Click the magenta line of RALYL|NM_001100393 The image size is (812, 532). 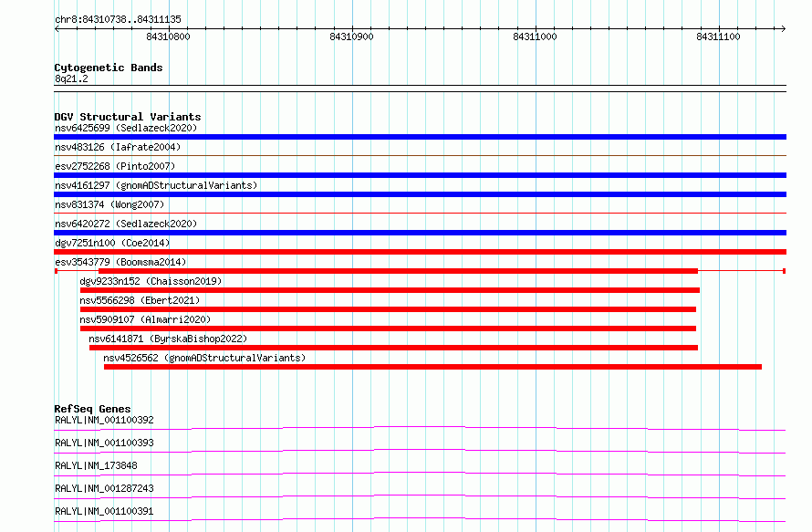point(420,451)
